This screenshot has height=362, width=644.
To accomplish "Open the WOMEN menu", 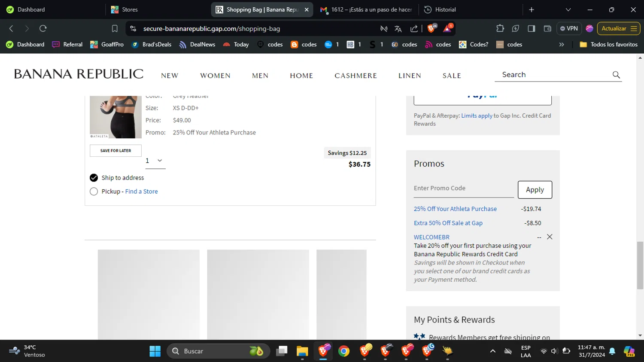I will coord(216,76).
